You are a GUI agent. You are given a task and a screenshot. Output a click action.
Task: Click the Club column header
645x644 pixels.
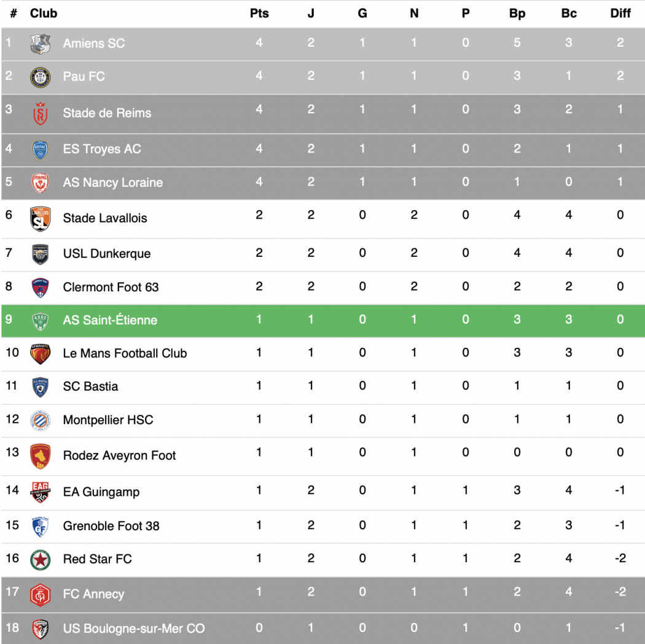click(x=44, y=14)
